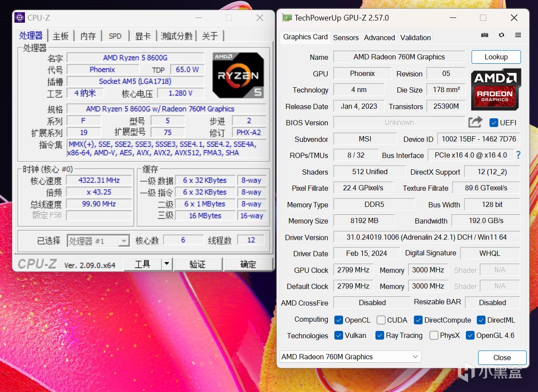Click the GPU-Z title bar icon

pyautogui.click(x=287, y=18)
